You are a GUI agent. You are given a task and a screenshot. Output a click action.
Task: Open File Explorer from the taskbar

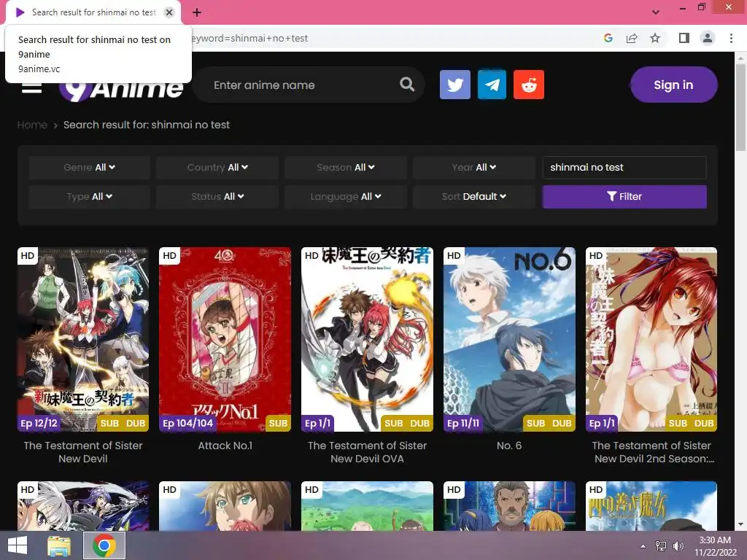pos(59,545)
